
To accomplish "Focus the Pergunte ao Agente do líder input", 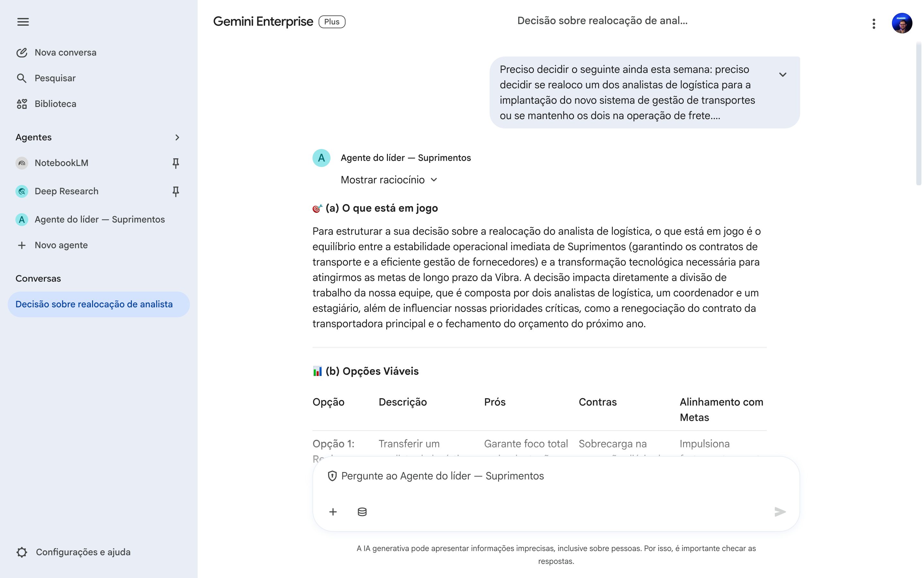I will (x=556, y=476).
